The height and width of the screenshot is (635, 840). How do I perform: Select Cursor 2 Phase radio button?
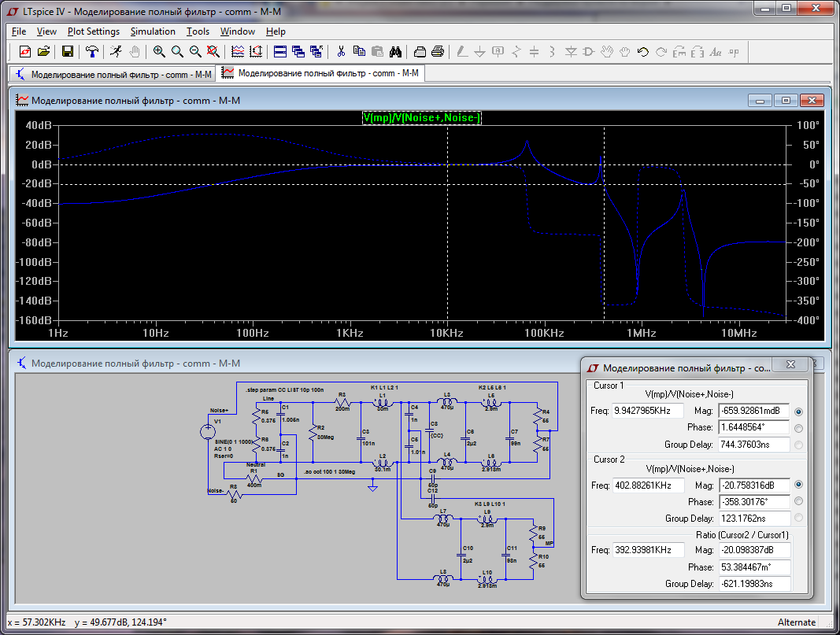coord(799,501)
